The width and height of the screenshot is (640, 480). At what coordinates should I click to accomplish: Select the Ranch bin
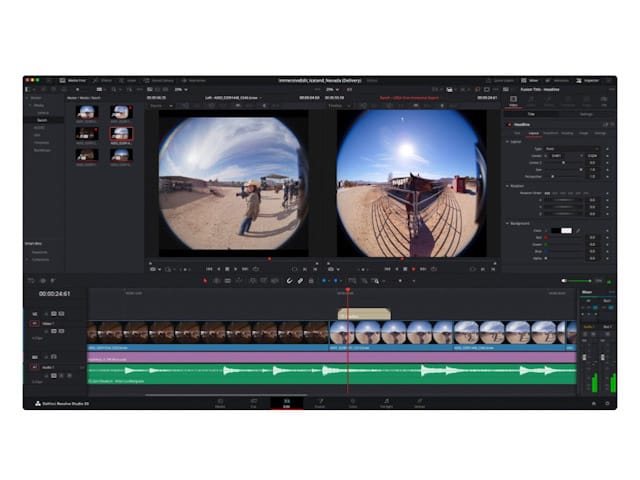click(42, 120)
